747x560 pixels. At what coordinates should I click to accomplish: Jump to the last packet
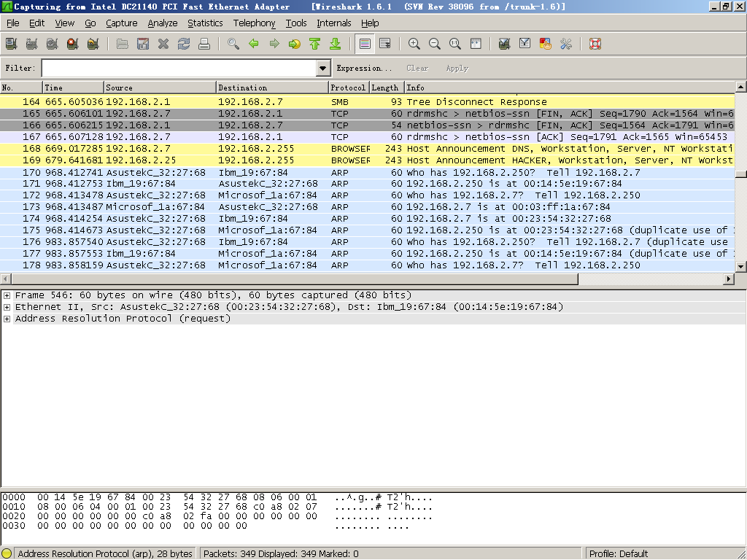point(336,44)
